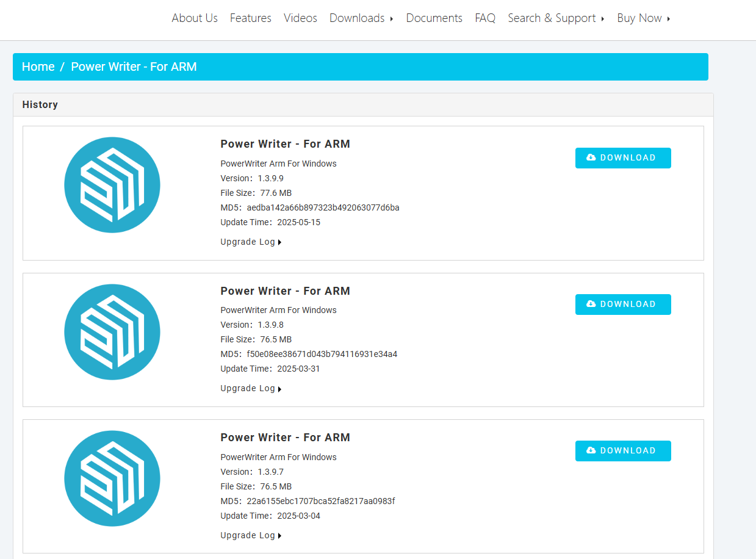Download Power Writer version 1.3.9.9
The width and height of the screenshot is (756, 559).
[x=623, y=157]
